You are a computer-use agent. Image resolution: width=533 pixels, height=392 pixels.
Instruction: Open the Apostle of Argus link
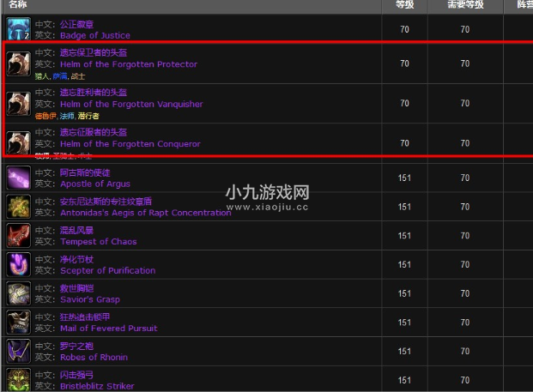point(95,184)
